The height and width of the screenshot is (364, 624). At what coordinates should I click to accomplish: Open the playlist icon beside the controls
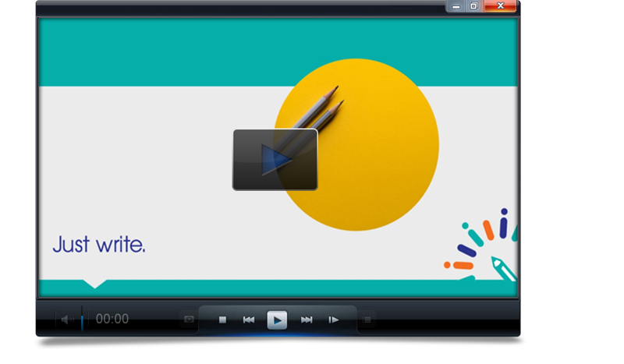point(367,320)
